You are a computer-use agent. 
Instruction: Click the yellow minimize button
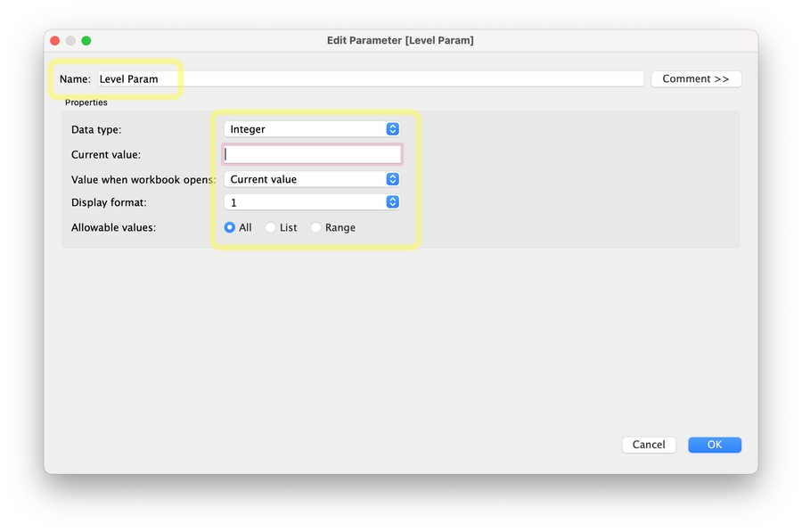(70, 40)
